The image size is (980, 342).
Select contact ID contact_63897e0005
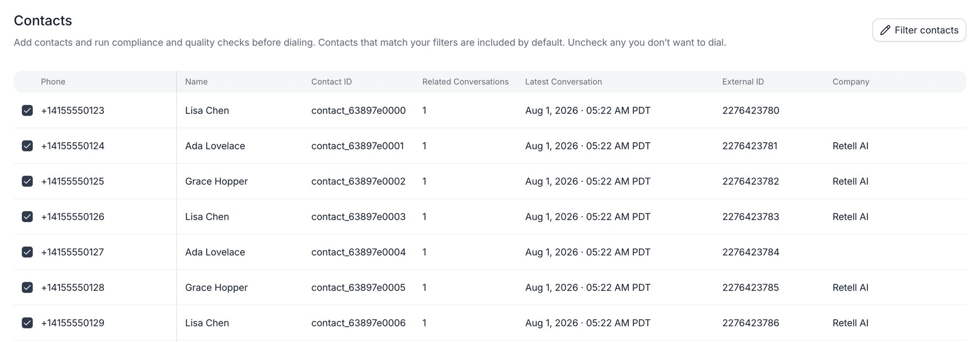[358, 288]
